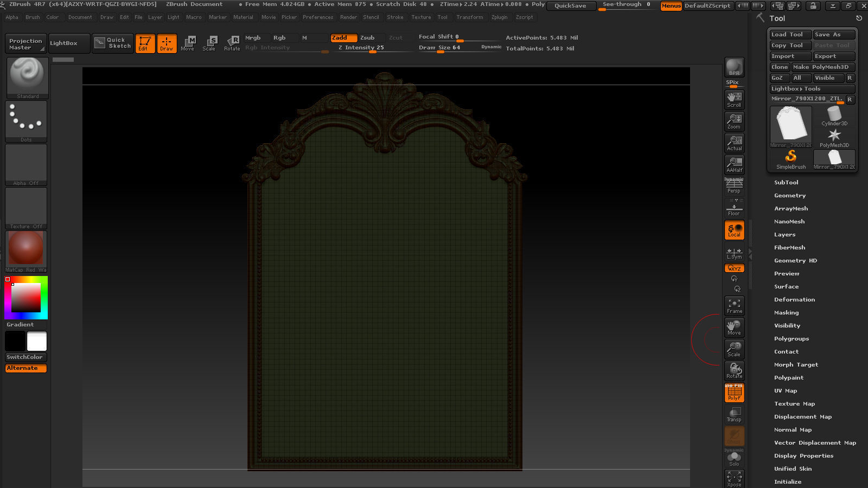Toggle Perspective view
868x488 pixels.
[x=734, y=186]
